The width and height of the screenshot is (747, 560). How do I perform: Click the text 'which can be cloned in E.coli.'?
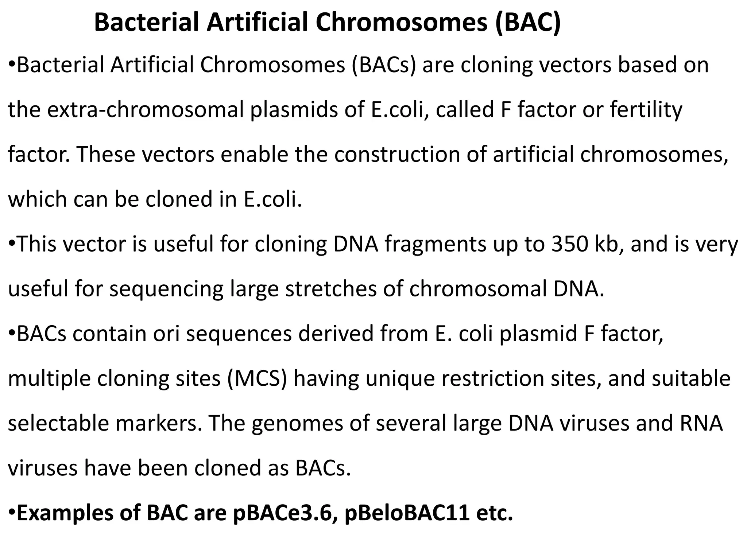155,199
